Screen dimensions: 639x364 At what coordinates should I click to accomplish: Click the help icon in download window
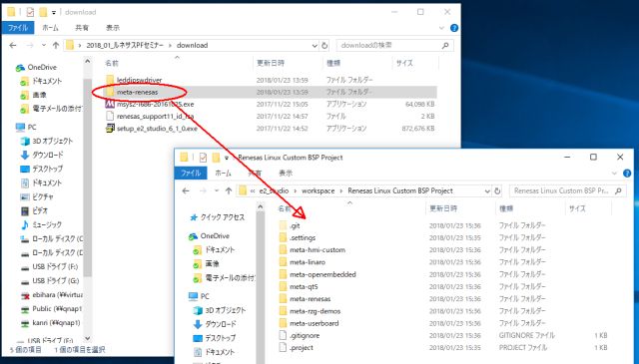click(454, 28)
